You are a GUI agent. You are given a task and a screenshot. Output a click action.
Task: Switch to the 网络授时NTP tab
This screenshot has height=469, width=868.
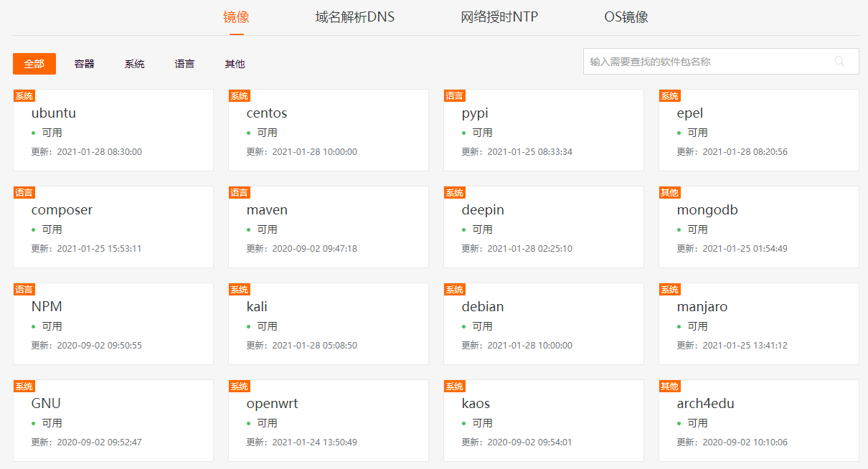coord(499,16)
